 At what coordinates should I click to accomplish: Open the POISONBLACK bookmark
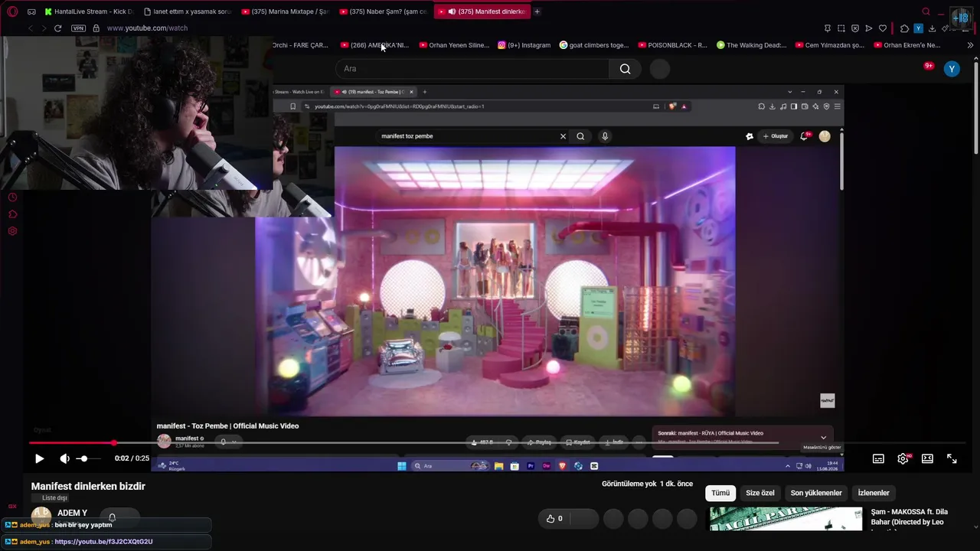[x=673, y=45]
